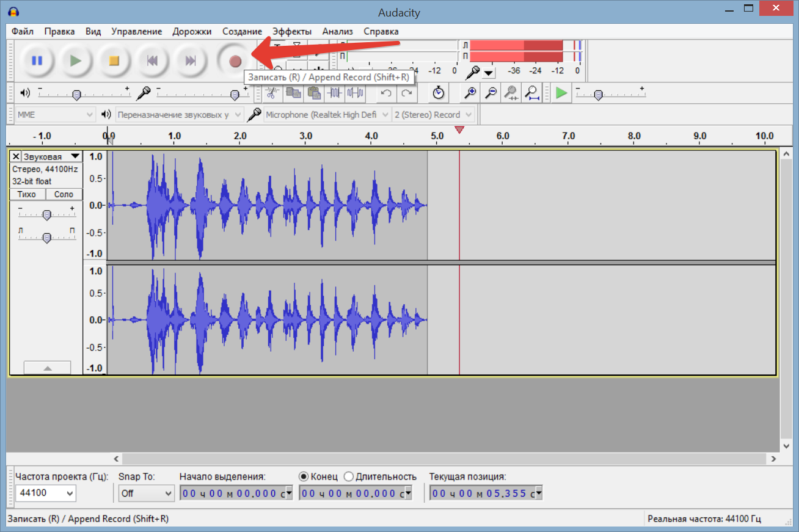The image size is (799, 532).
Task: Open the Эффекты menu
Action: (x=292, y=31)
